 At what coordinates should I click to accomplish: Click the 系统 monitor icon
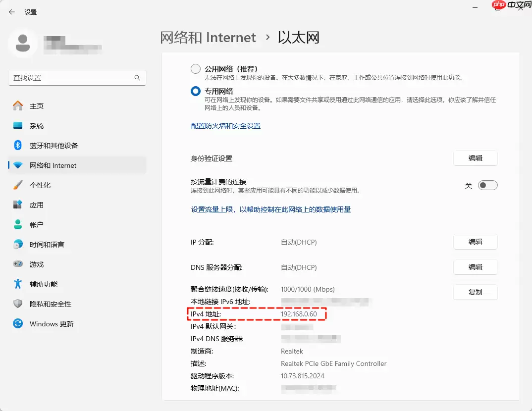pyautogui.click(x=18, y=125)
